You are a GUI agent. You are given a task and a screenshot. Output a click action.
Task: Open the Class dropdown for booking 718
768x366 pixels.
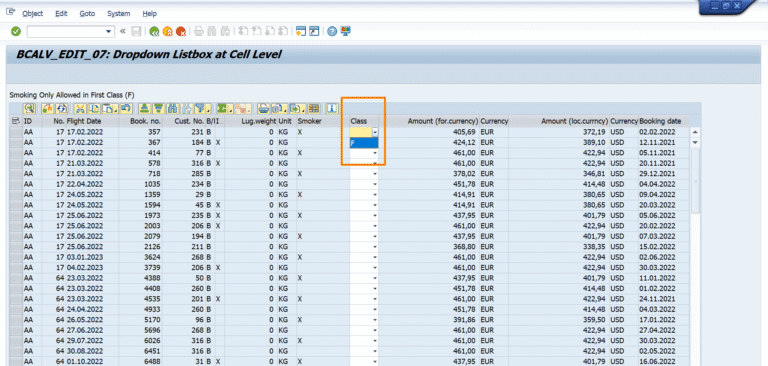[x=375, y=173]
